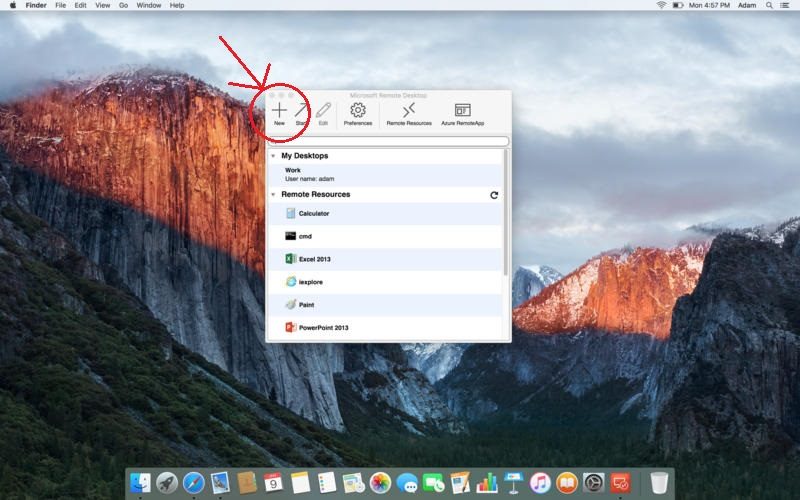Open the Trash from the Dock
Image resolution: width=800 pixels, height=500 pixels.
(x=659, y=482)
